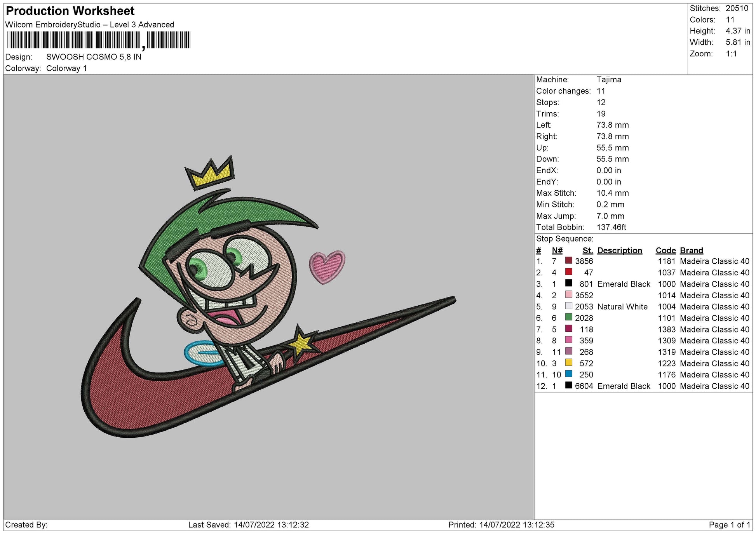Click the last Emerald Black row entry
756x534 pixels.
click(x=623, y=386)
